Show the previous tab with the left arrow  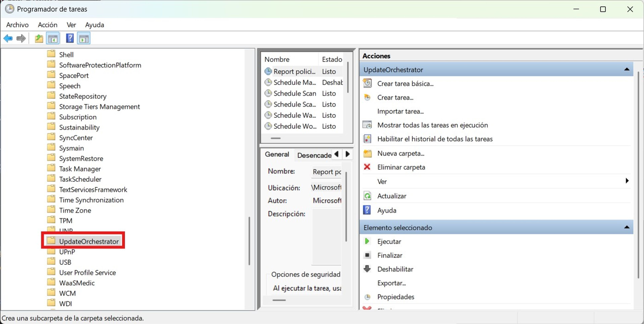coord(336,154)
